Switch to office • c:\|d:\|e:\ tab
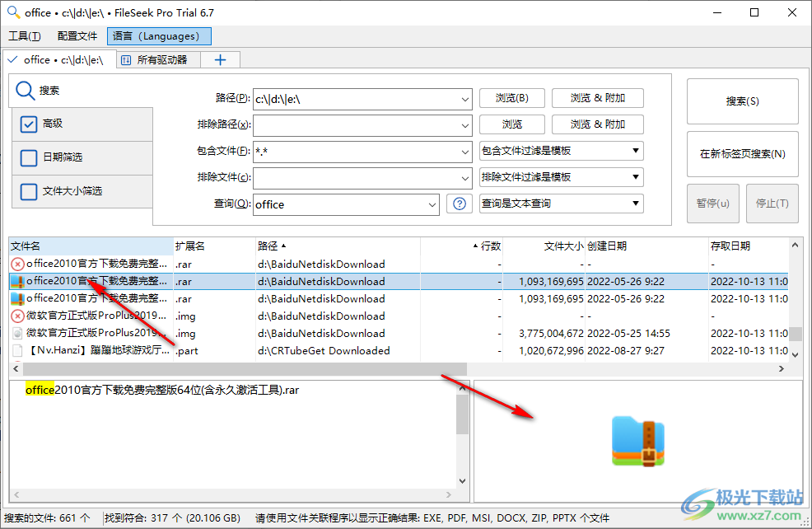This screenshot has height=529, width=812. [x=58, y=60]
